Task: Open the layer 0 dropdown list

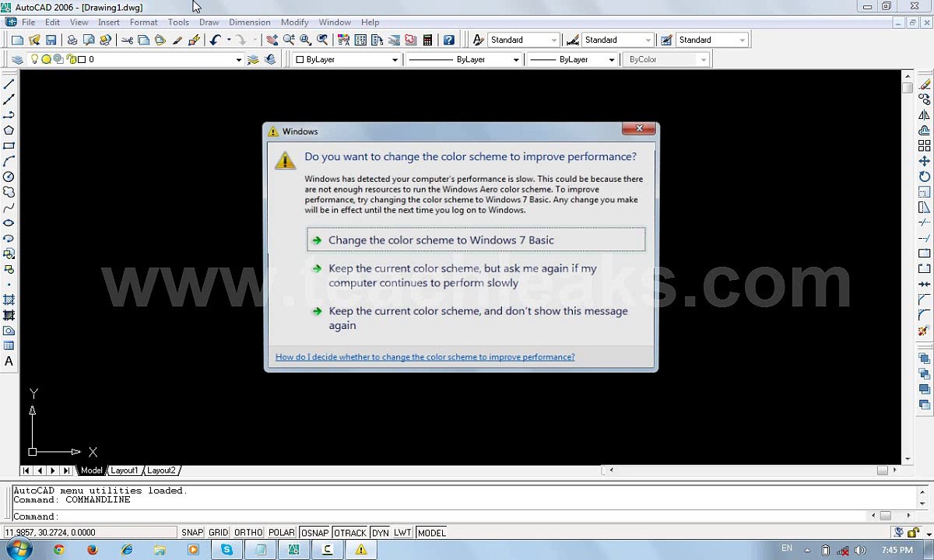Action: tap(238, 59)
